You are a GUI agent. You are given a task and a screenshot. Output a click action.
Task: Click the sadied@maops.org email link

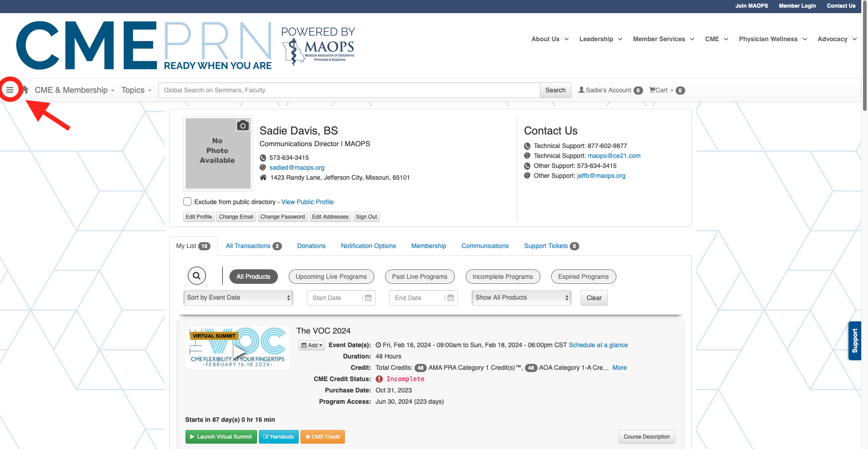pos(297,167)
